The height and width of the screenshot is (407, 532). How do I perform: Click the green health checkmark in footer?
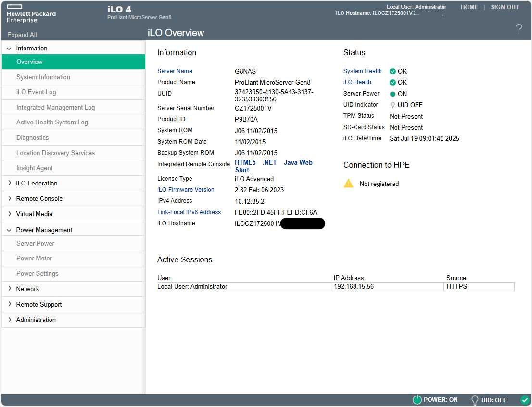click(524, 400)
